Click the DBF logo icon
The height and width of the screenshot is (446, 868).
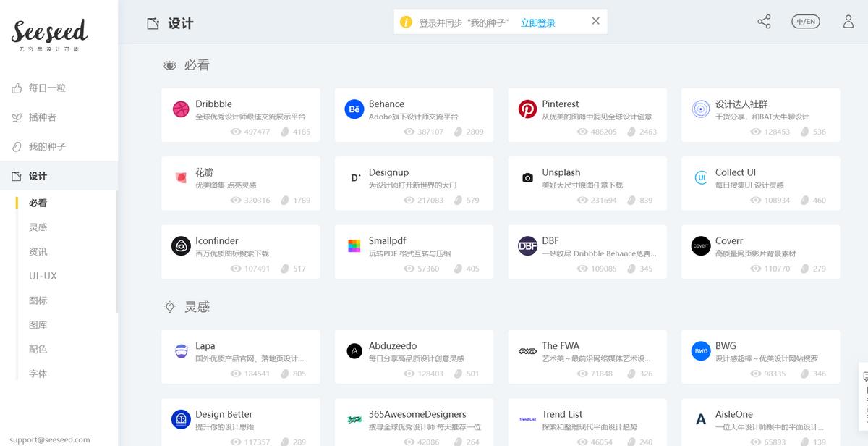coord(527,246)
